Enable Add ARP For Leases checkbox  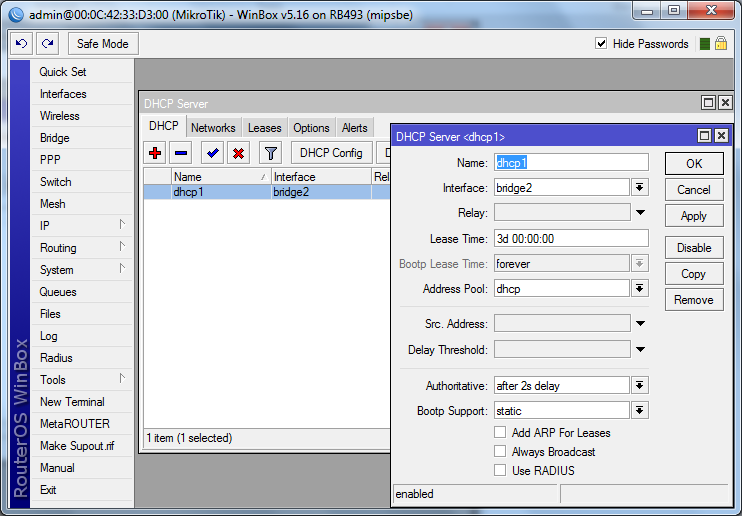[x=500, y=432]
